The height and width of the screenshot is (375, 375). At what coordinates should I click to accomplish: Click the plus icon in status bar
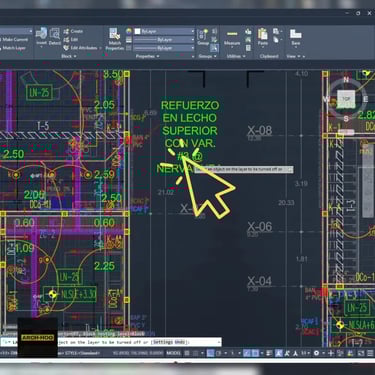coord(331,353)
